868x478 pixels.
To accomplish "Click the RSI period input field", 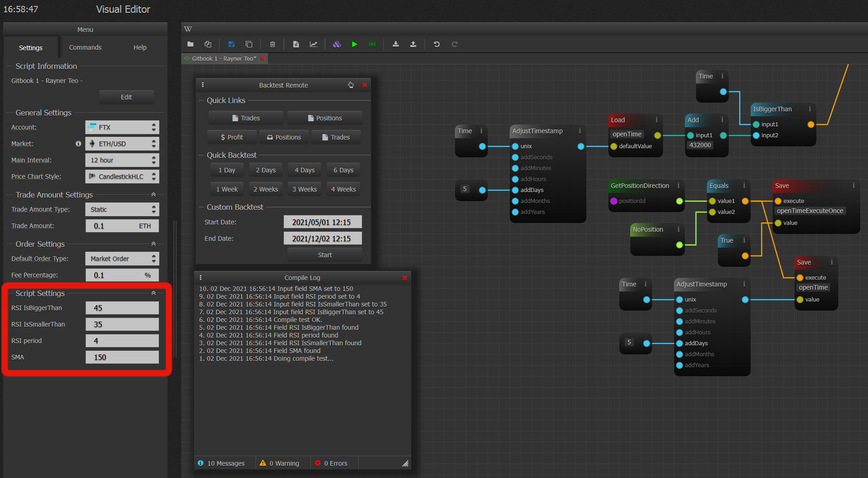I will coord(122,341).
